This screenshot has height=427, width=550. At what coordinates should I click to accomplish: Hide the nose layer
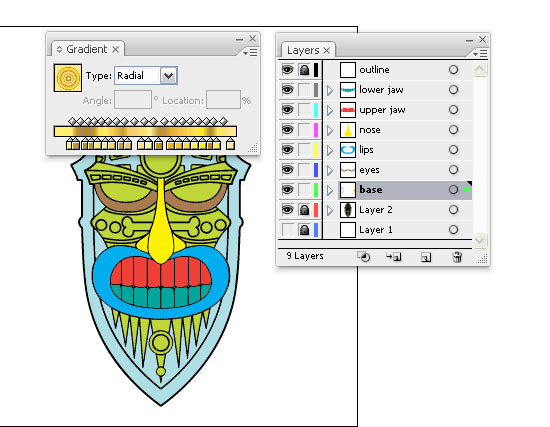coord(288,129)
